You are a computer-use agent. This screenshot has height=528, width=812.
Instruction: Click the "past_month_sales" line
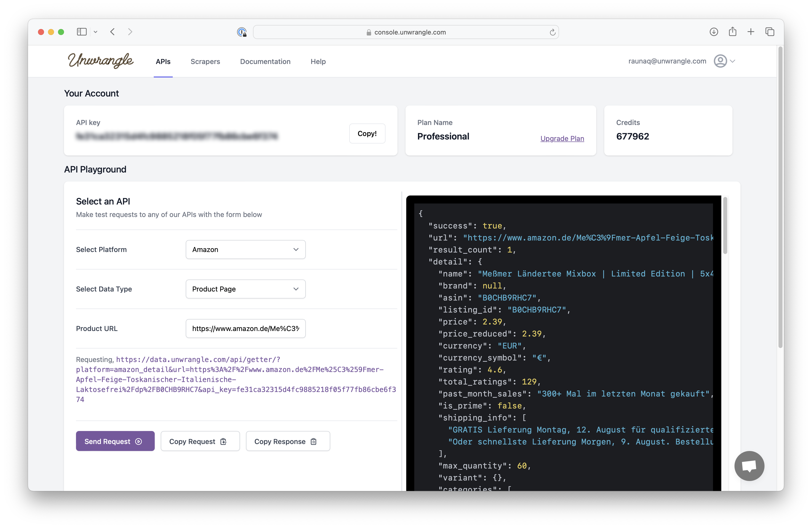pos(576,393)
